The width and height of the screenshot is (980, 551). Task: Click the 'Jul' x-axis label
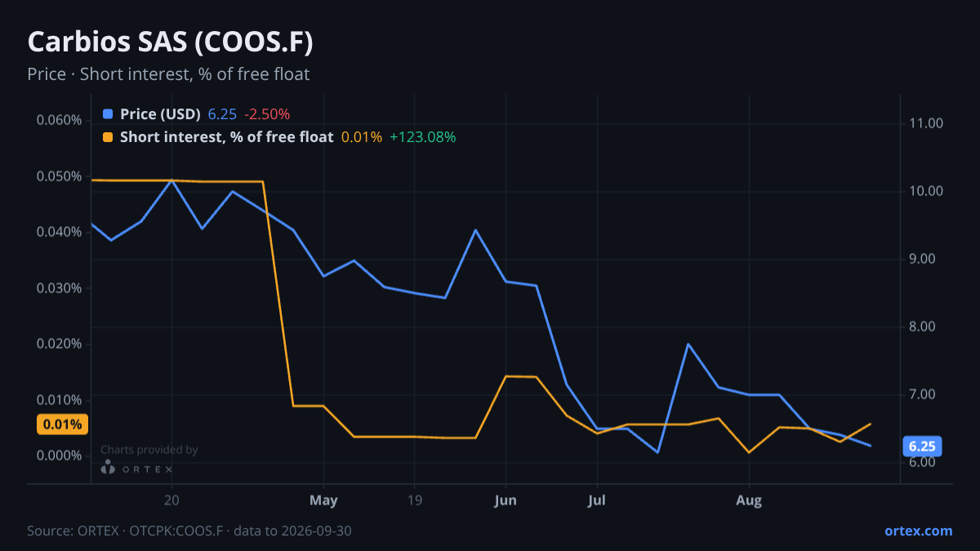(597, 500)
